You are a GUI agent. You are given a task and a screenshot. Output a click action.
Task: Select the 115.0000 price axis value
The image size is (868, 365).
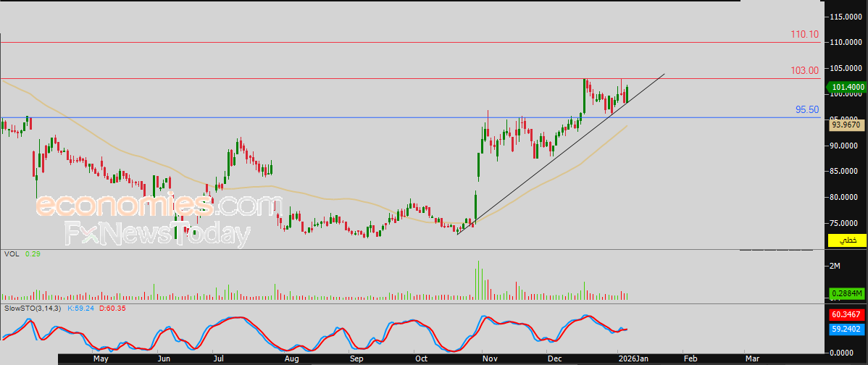click(x=846, y=17)
